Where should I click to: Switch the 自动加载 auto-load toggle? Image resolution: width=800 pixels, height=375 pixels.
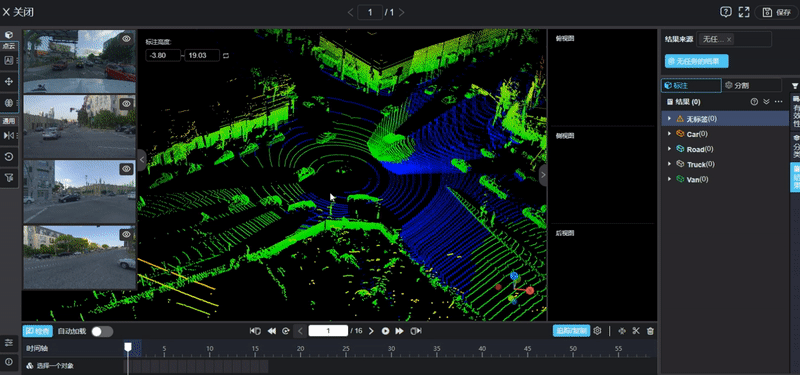coord(102,331)
